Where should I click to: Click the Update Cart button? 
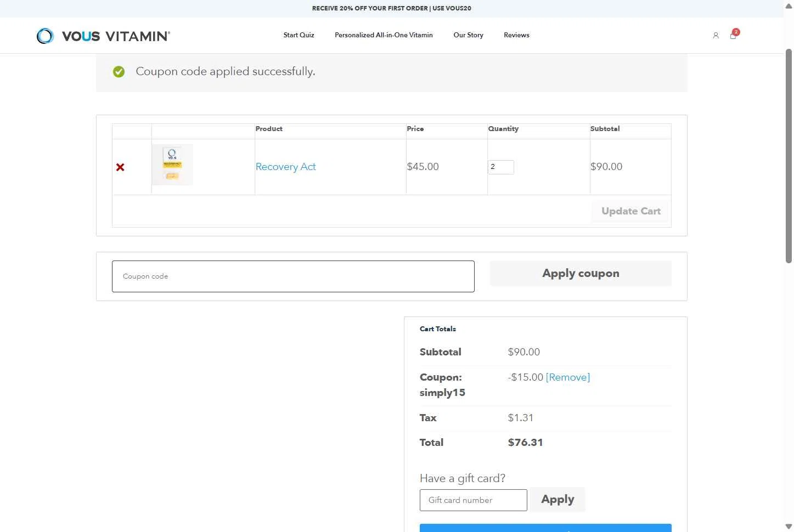[630, 211]
